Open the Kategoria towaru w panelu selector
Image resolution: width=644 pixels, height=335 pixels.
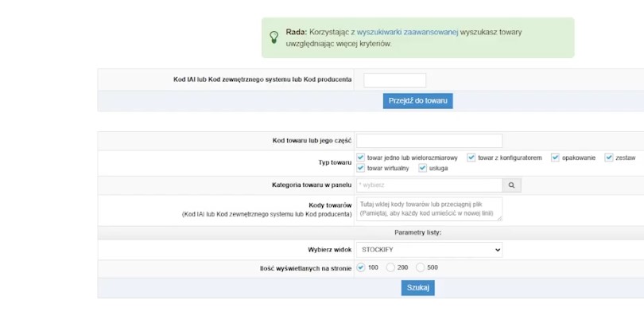coord(429,185)
